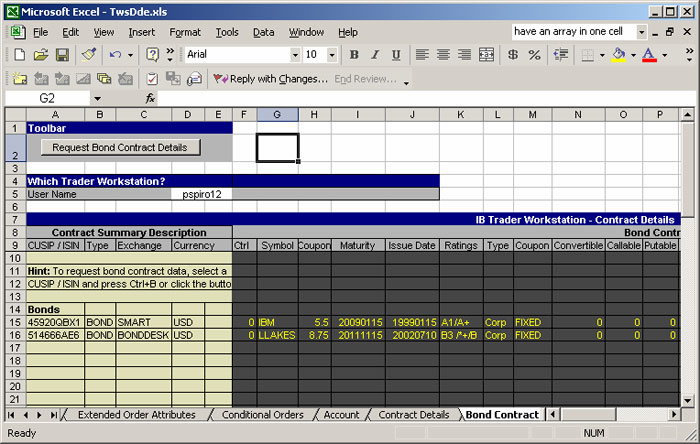The width and height of the screenshot is (700, 444).
Task: Open the Insert menu
Action: pos(142,32)
